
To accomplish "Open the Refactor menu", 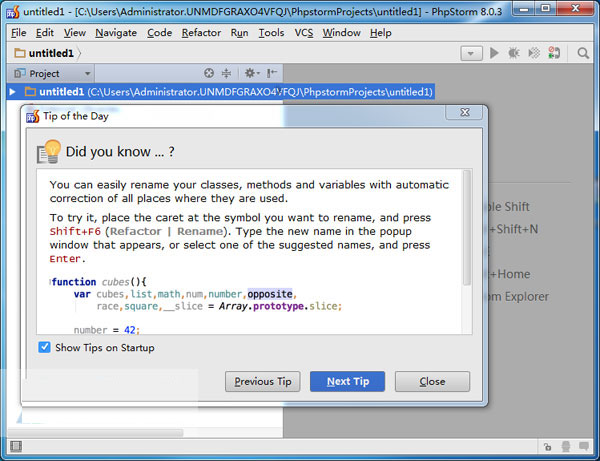I will tap(201, 33).
